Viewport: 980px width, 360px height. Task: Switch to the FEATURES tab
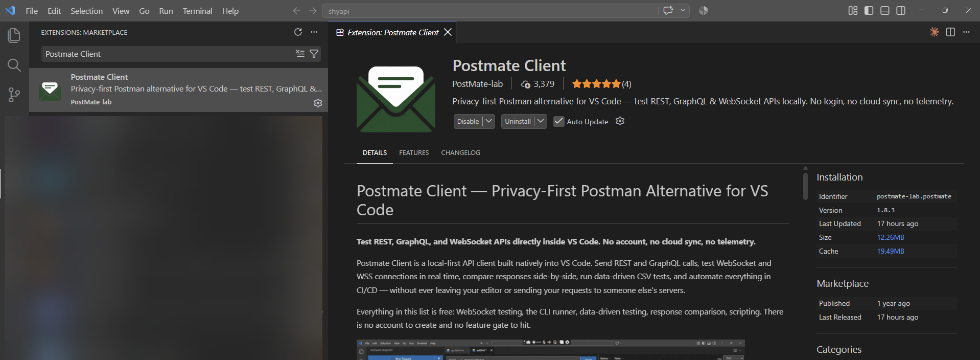414,153
